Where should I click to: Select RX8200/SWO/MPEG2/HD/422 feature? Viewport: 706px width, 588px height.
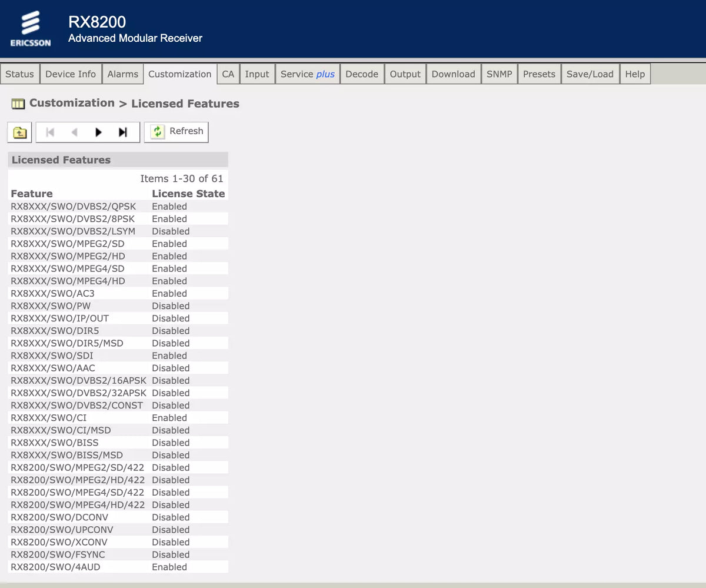(78, 480)
